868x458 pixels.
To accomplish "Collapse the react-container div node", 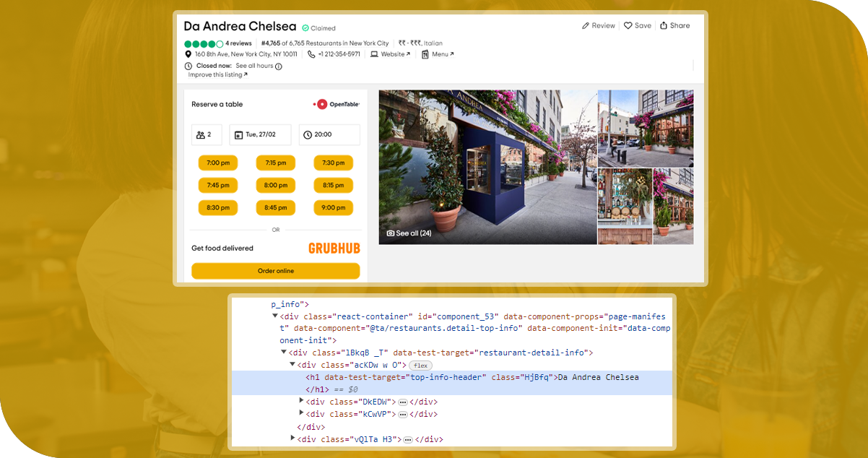I will coord(274,316).
